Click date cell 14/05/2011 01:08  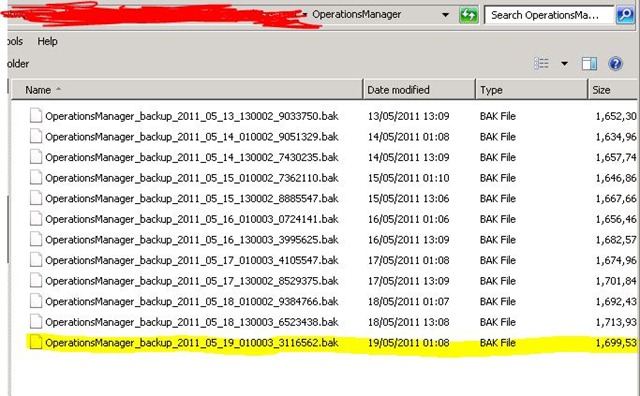click(409, 137)
